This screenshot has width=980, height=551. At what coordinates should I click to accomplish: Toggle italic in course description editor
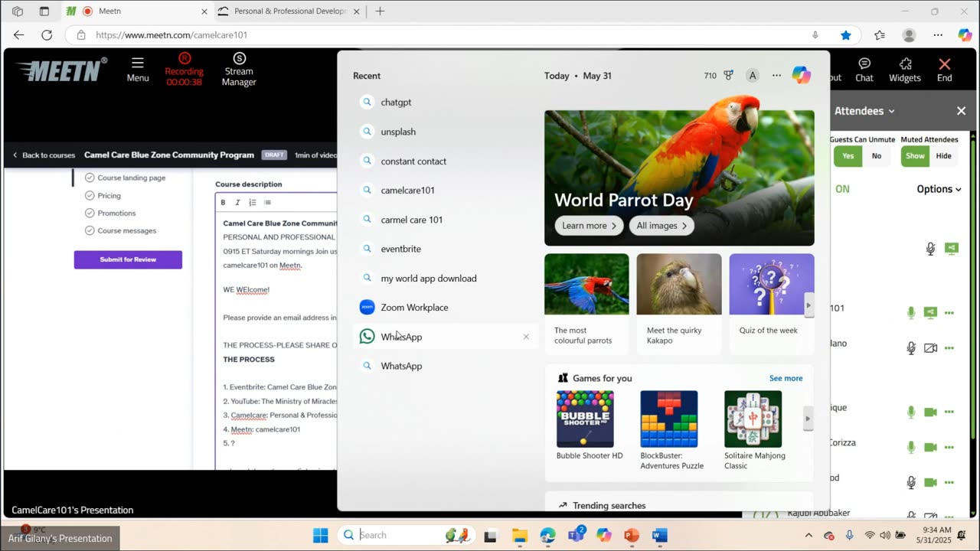point(237,202)
